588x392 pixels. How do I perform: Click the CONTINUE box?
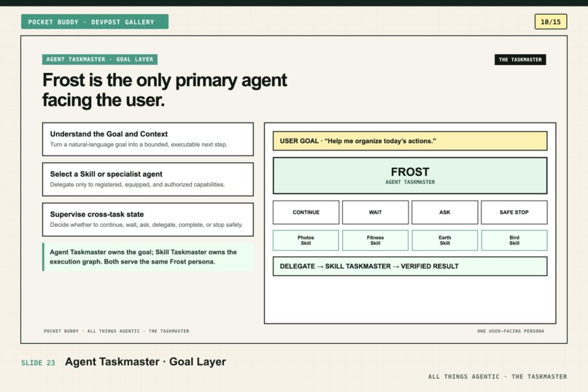[x=306, y=212]
